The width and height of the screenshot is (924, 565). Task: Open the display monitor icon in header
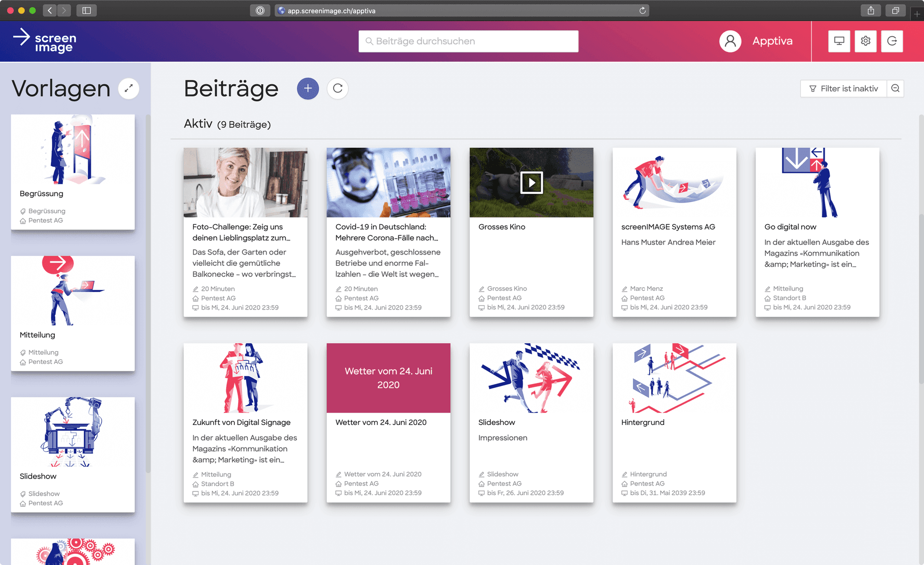pyautogui.click(x=839, y=41)
